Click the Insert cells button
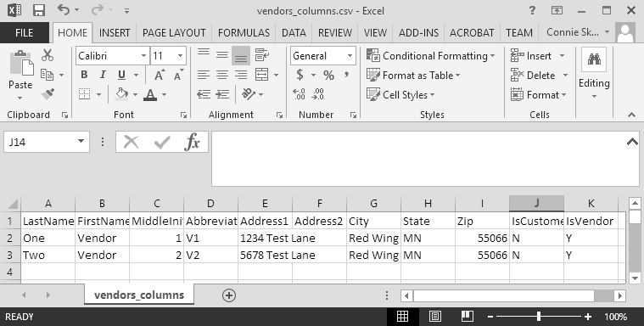Viewport: 644px width, 326px height. pos(539,55)
